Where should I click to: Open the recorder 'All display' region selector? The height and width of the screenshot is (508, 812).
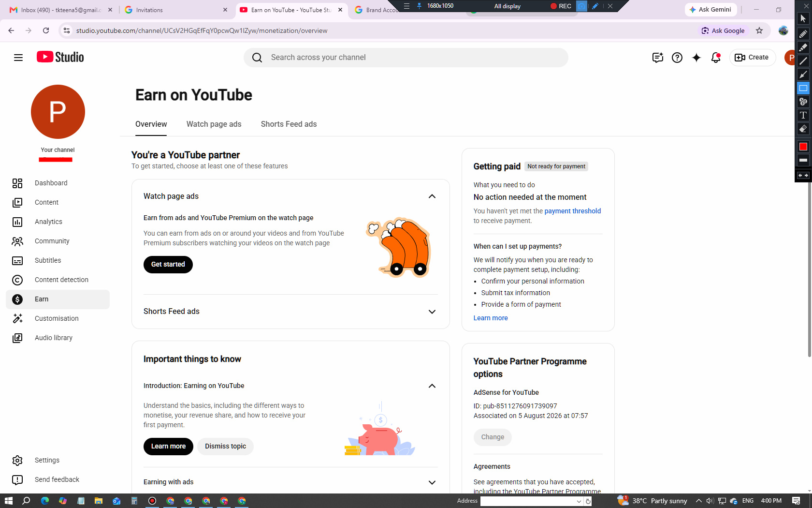[x=507, y=6]
